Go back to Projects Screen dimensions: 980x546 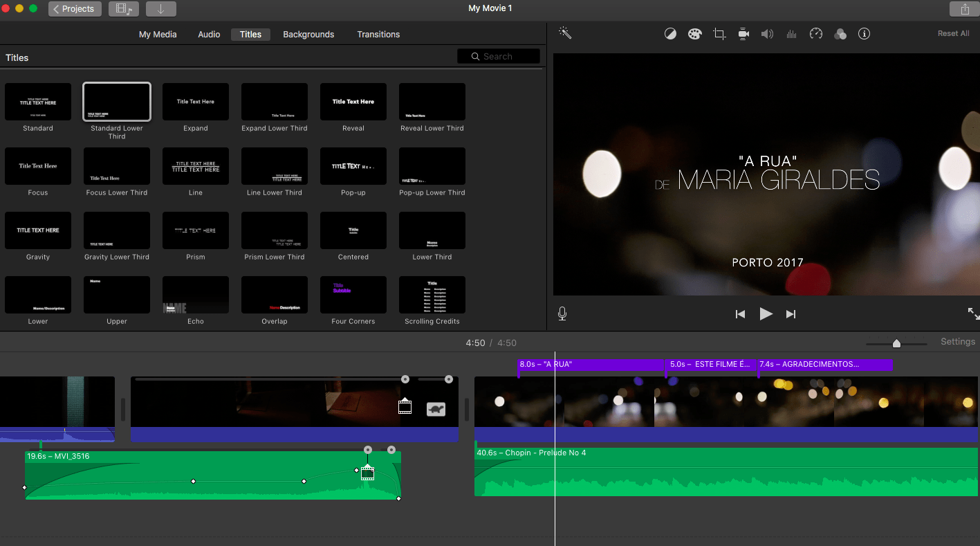(x=75, y=9)
